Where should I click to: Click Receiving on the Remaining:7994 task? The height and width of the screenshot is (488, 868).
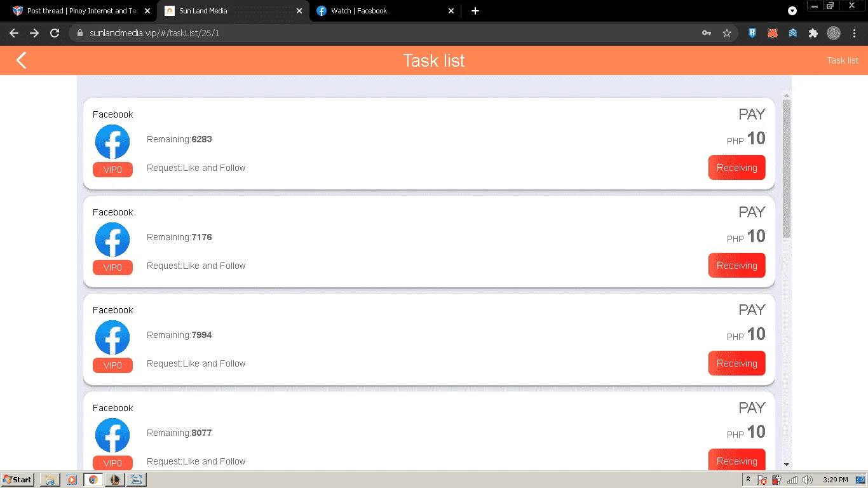pos(737,363)
